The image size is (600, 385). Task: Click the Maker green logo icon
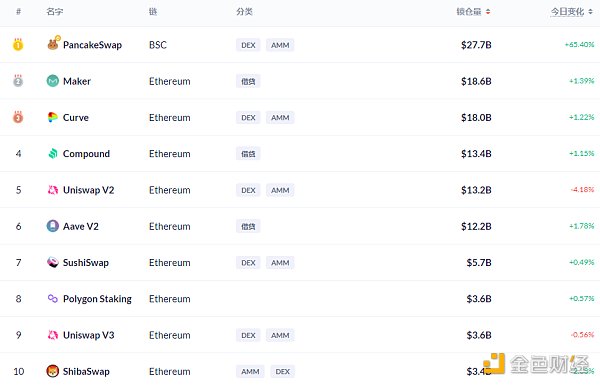tap(53, 81)
